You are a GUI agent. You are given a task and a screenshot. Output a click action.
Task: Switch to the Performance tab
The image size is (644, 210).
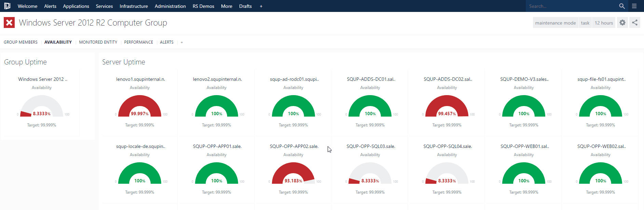[138, 42]
